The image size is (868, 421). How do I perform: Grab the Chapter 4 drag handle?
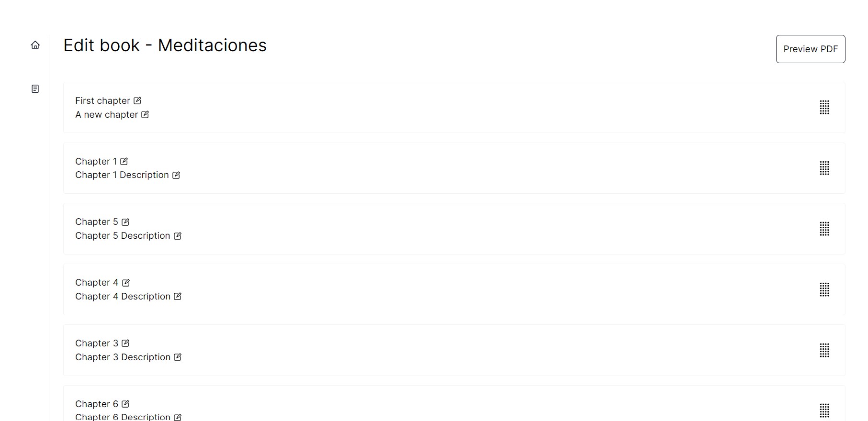[824, 289]
